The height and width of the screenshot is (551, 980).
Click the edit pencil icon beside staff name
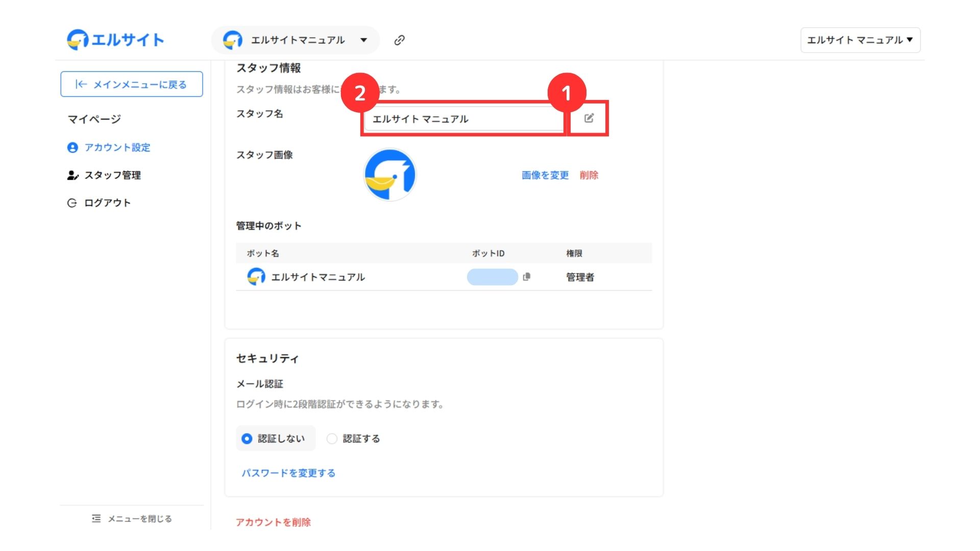point(589,118)
